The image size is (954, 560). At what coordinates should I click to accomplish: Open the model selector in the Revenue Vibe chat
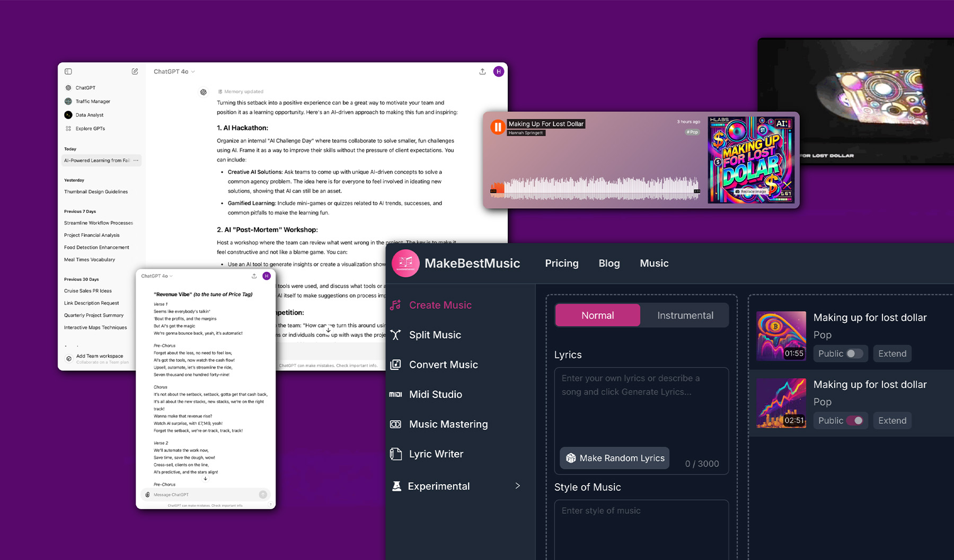156,275
